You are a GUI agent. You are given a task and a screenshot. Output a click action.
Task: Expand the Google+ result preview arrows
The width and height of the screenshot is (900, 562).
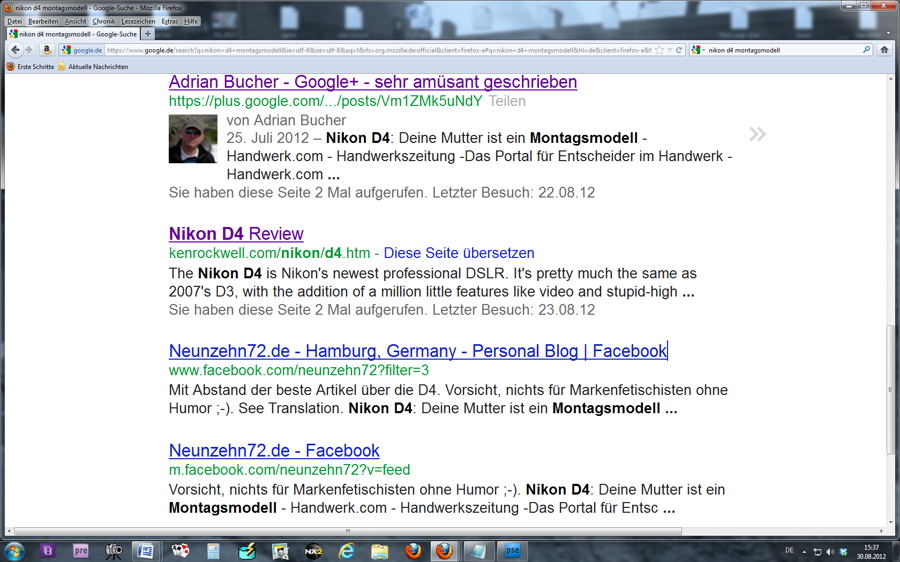tap(757, 134)
